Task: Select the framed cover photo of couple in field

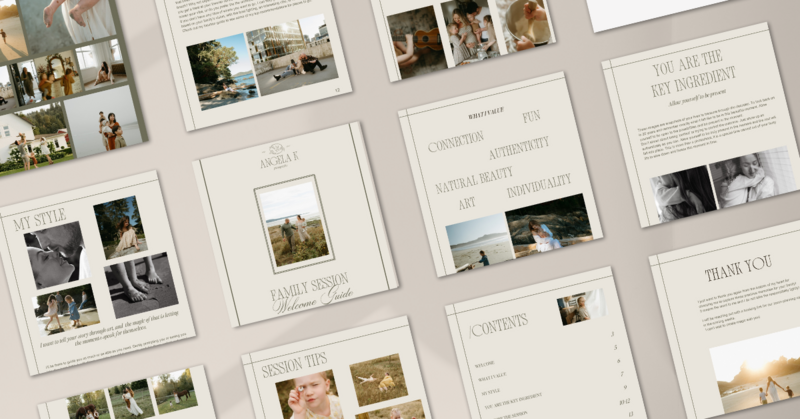Action: tap(294, 224)
